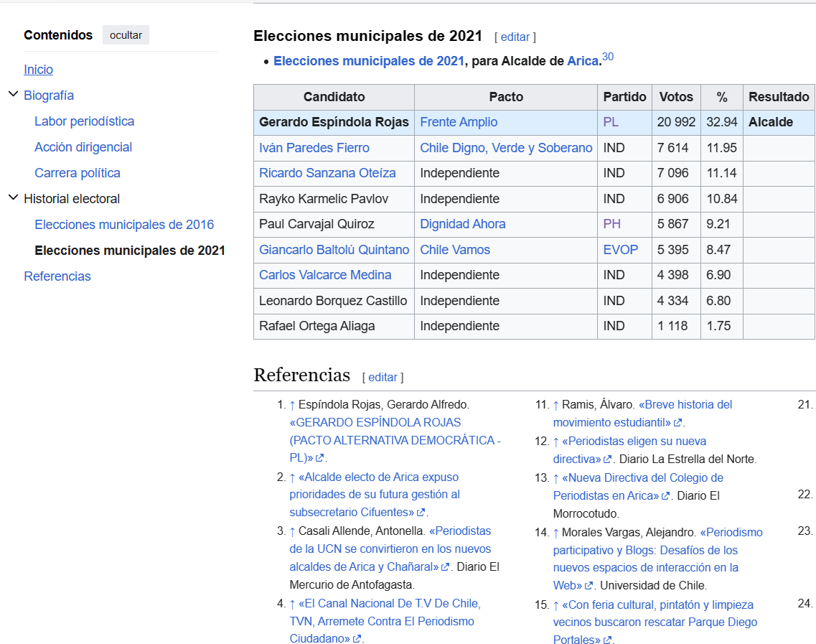Screen dimensions: 816x644
Task: Edit the Elecciones municipales de 2021 section
Action: tap(515, 37)
